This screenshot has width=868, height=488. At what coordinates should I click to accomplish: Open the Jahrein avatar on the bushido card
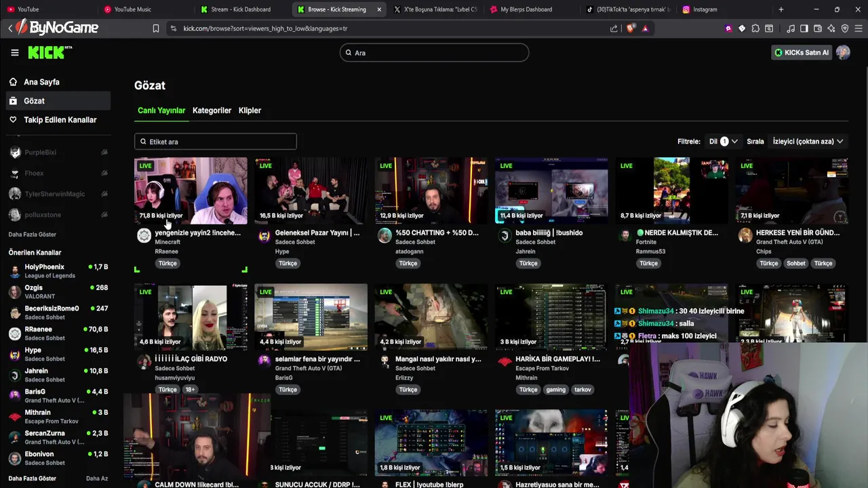pyautogui.click(x=505, y=235)
